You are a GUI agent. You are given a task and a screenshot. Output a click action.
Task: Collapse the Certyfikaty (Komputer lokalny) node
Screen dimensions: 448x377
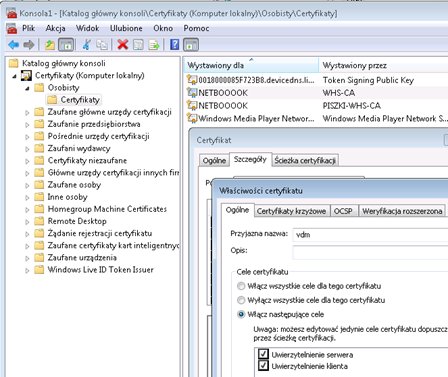(x=14, y=76)
